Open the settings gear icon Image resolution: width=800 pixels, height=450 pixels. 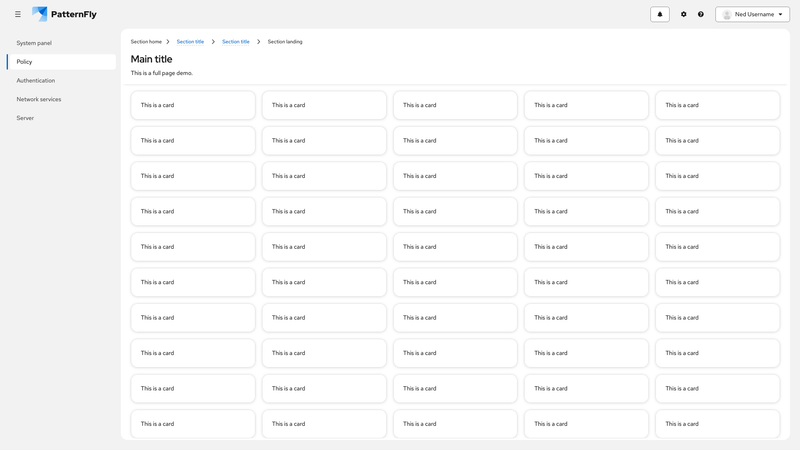(x=684, y=14)
